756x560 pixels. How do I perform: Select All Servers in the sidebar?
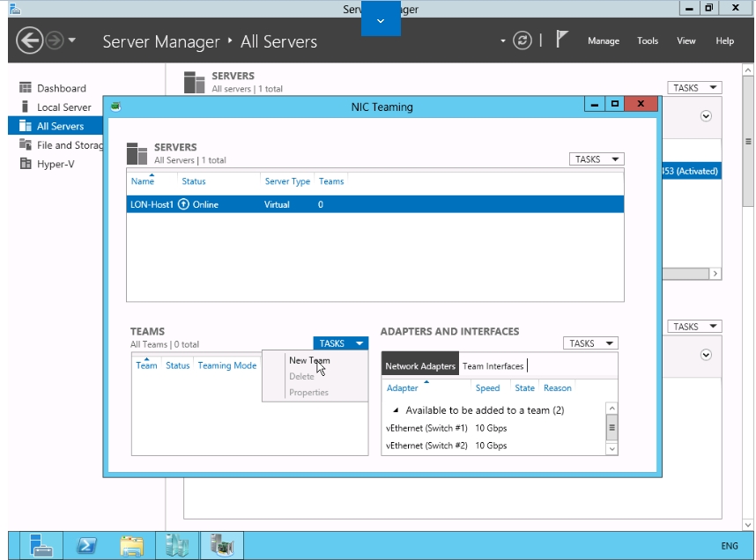click(x=56, y=126)
